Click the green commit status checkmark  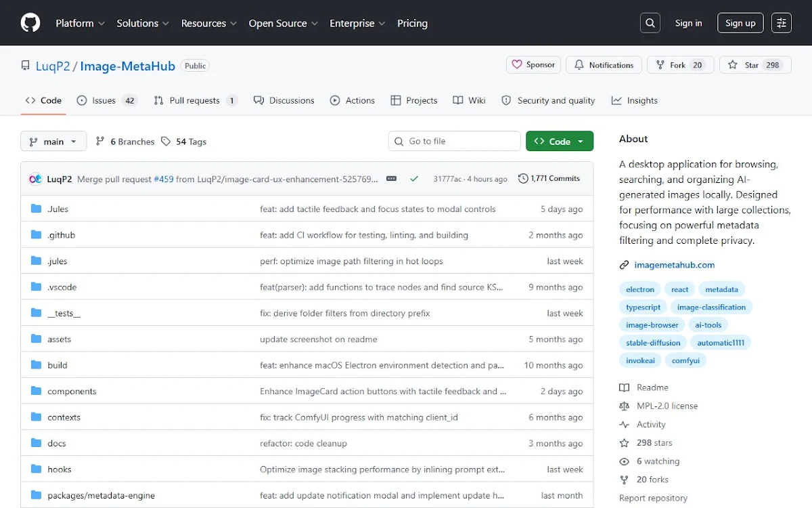point(414,179)
